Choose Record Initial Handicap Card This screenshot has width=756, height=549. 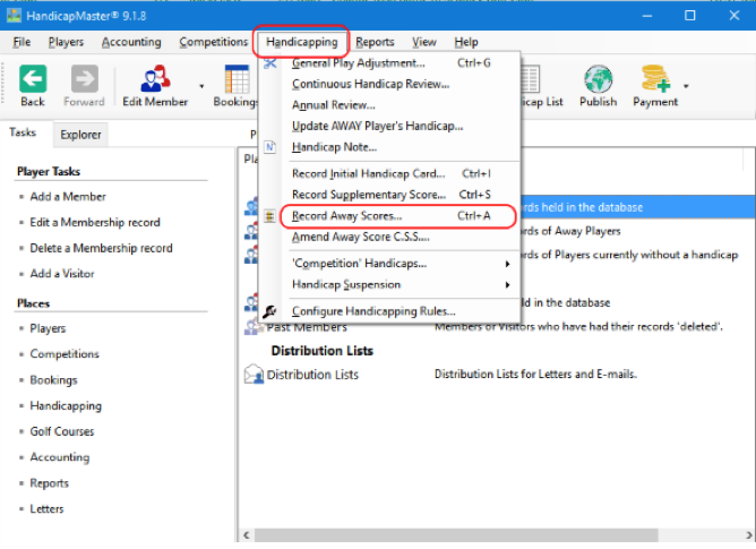click(389, 174)
